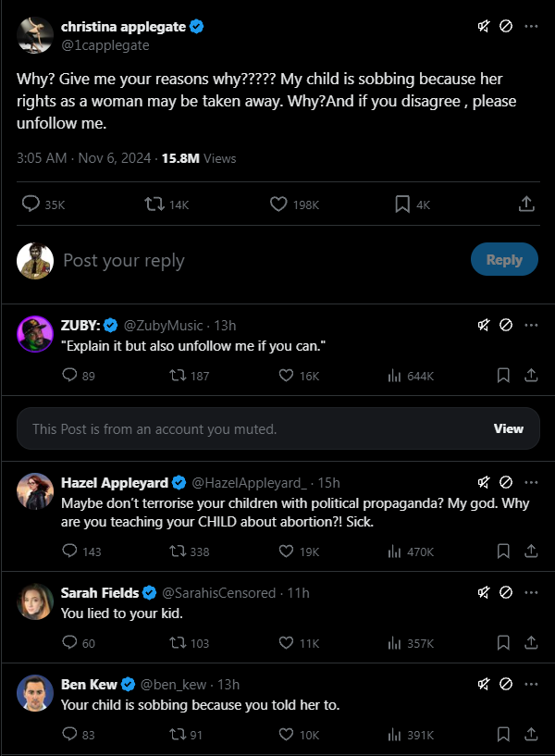Like christina applegate's post with 198K likes
Viewport: 555px width, 756px height.
pos(278,204)
